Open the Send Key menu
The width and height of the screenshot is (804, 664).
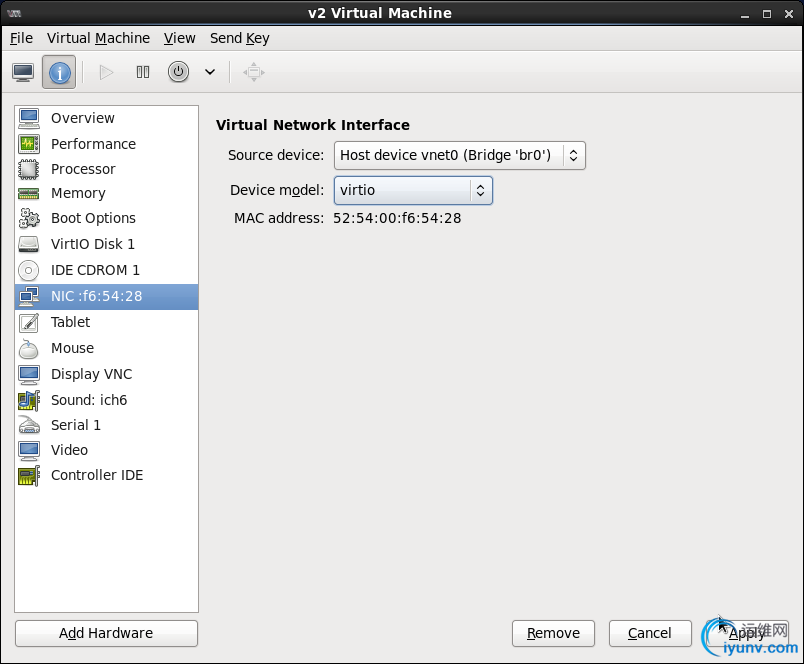coord(239,38)
